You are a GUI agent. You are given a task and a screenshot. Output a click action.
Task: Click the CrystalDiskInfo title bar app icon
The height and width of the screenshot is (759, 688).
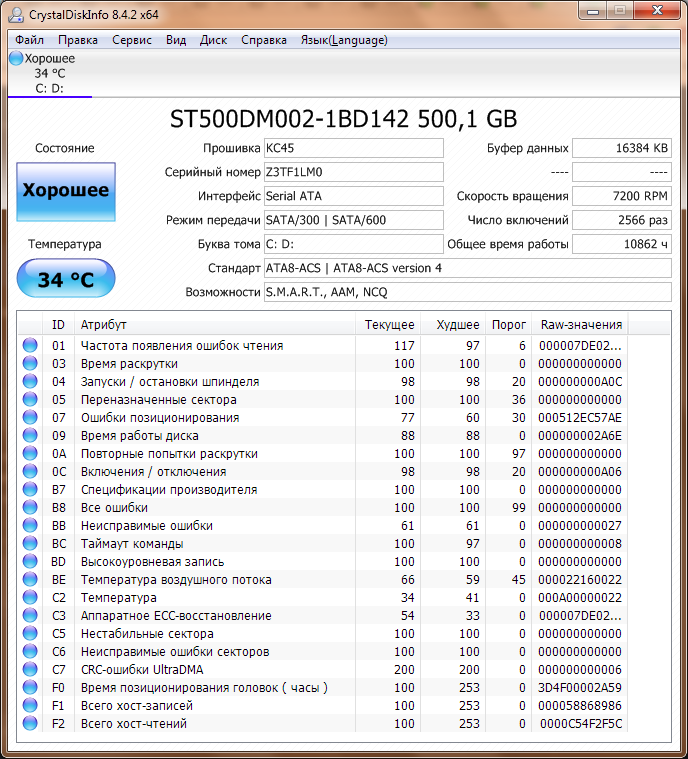pyautogui.click(x=16, y=15)
